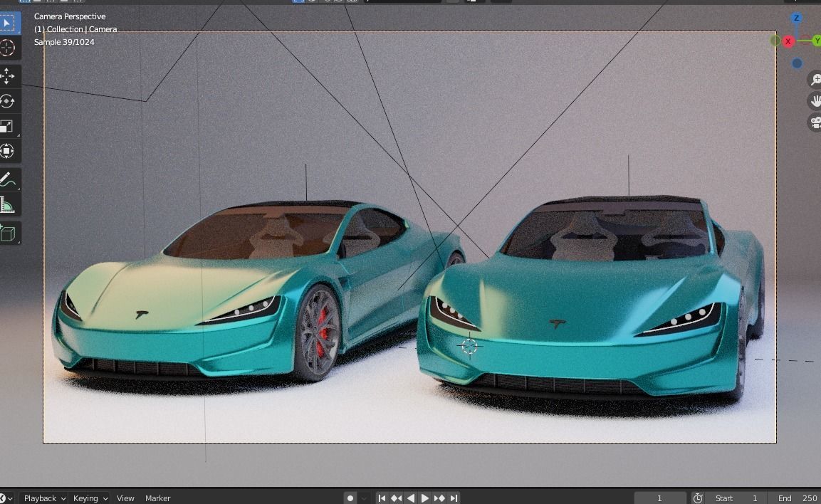Image resolution: width=821 pixels, height=504 pixels.
Task: Click the Z axis gizmo ball
Action: (x=796, y=18)
